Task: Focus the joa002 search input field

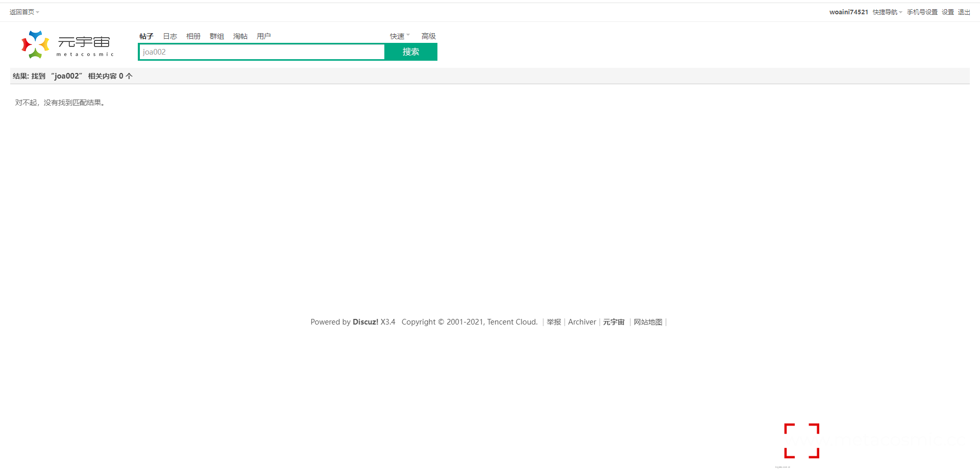Action: [x=262, y=52]
